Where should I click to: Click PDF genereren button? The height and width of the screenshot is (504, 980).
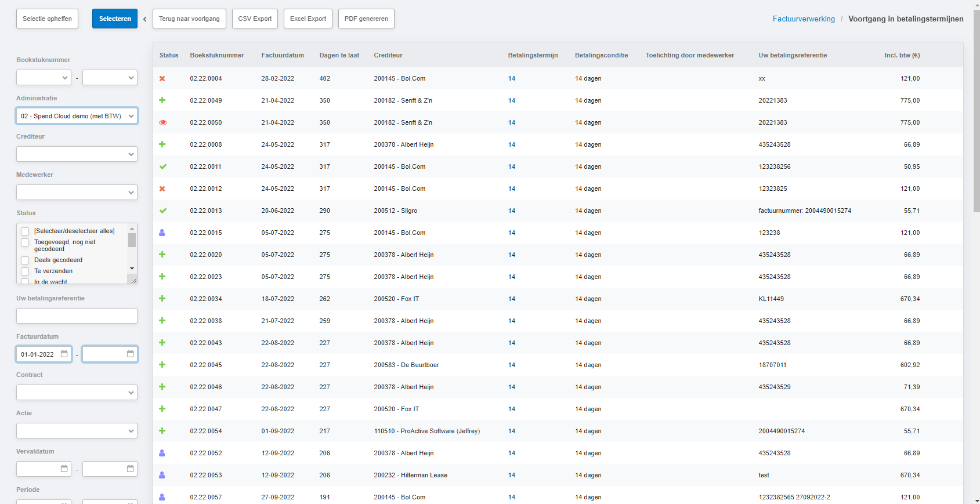click(x=366, y=19)
